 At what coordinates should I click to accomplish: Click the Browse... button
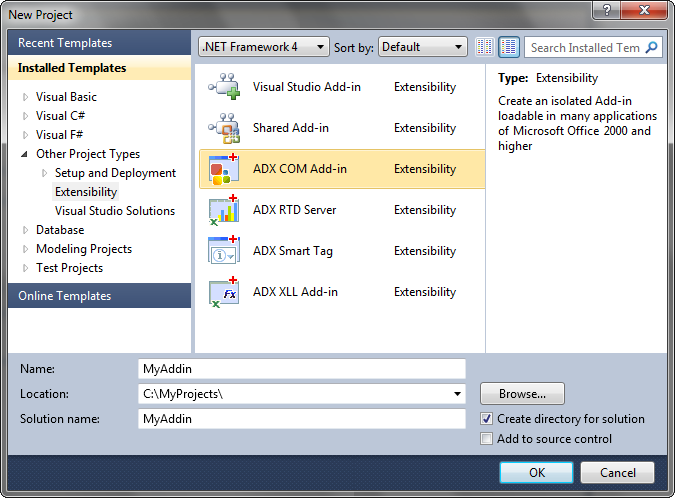click(522, 393)
